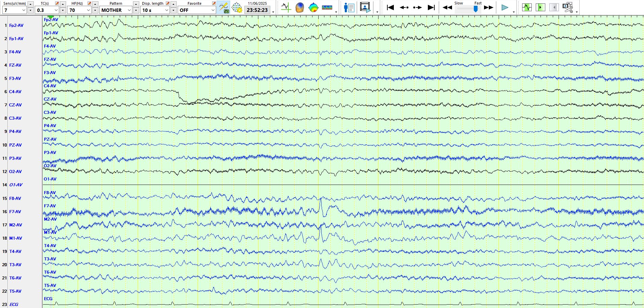Open the patient information panel icon

tap(349, 7)
